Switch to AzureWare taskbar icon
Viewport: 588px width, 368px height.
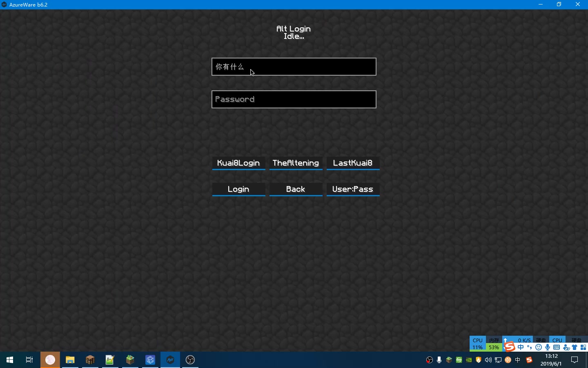pyautogui.click(x=170, y=360)
